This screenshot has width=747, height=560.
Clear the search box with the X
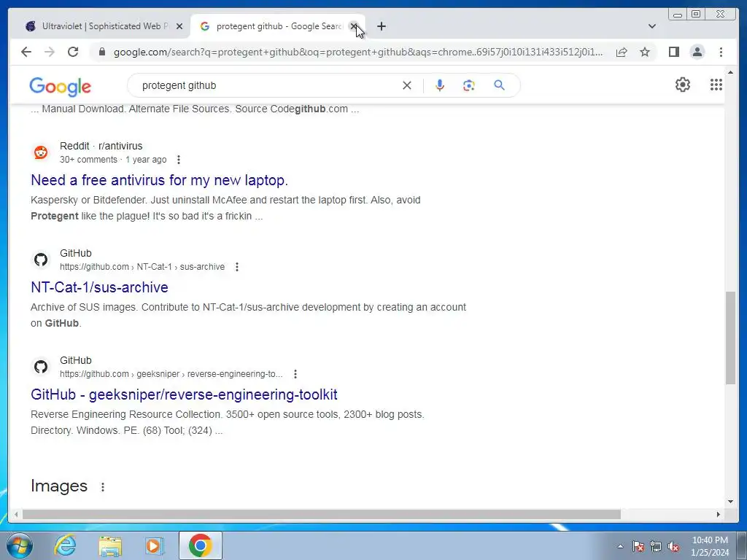click(407, 85)
